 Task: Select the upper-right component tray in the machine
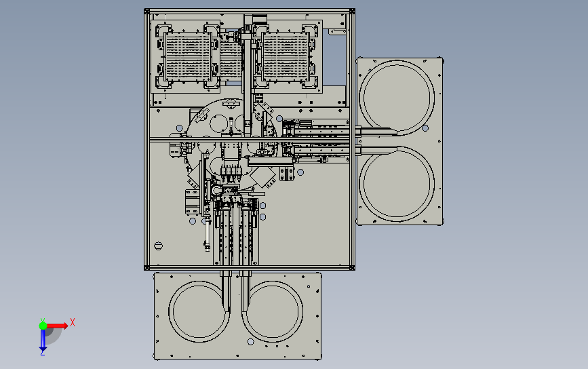[x=286, y=56]
